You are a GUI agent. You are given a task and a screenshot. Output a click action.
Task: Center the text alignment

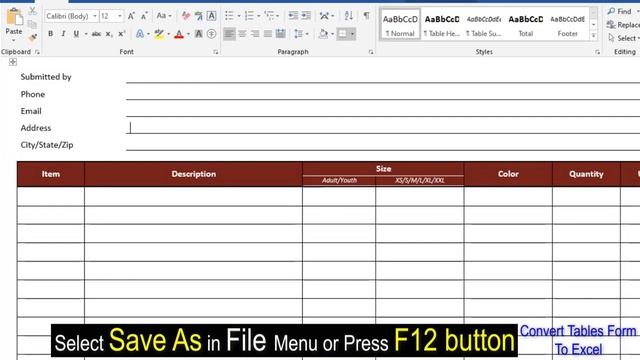[242, 34]
